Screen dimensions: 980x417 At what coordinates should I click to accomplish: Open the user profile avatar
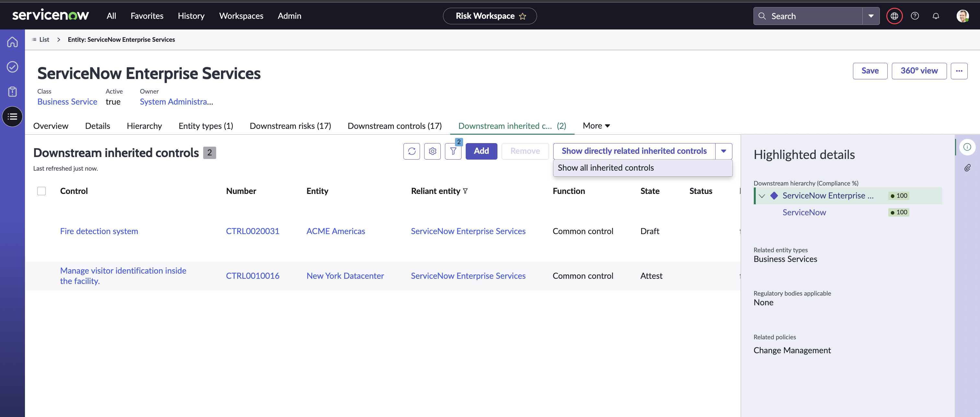[962, 16]
